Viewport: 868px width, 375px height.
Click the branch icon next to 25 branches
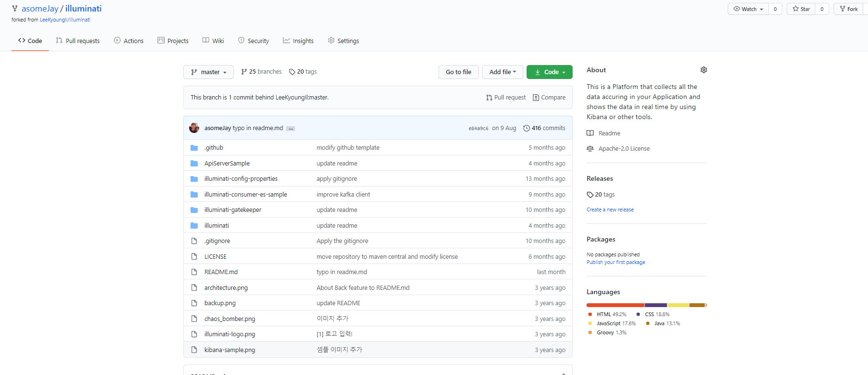244,72
